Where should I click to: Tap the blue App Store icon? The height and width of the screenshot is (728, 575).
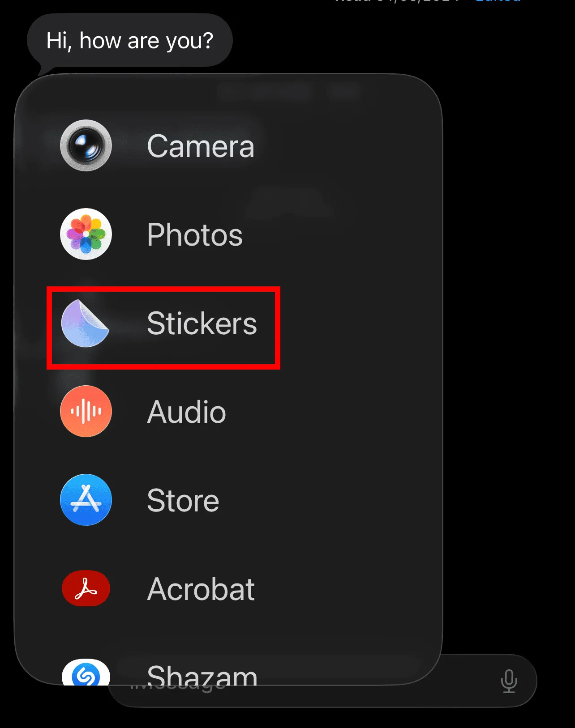click(x=86, y=500)
